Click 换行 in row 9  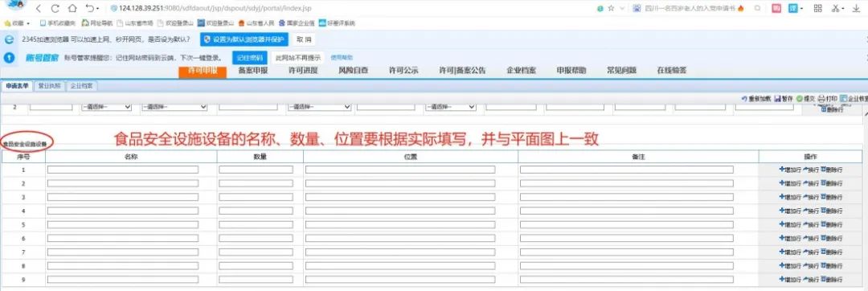pyautogui.click(x=810, y=280)
